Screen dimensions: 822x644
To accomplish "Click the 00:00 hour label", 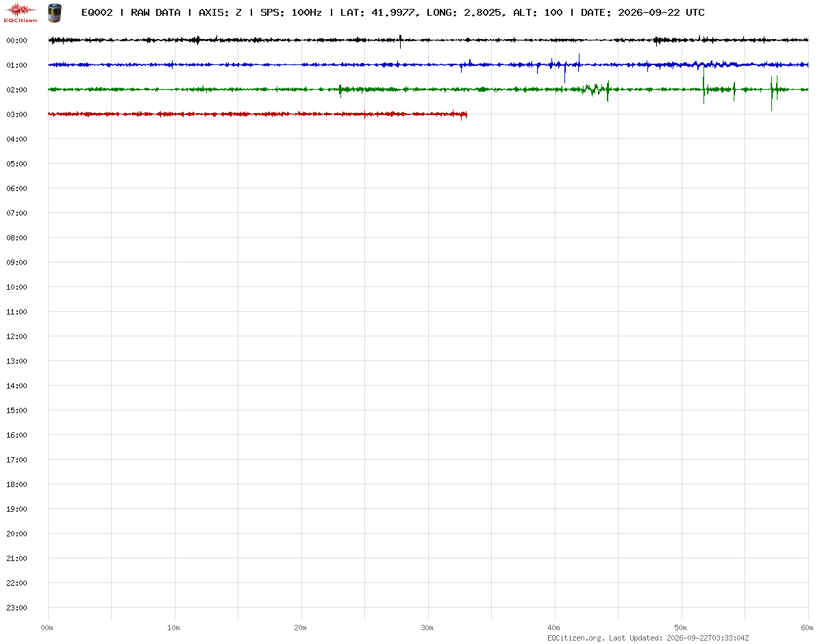I will [x=16, y=40].
